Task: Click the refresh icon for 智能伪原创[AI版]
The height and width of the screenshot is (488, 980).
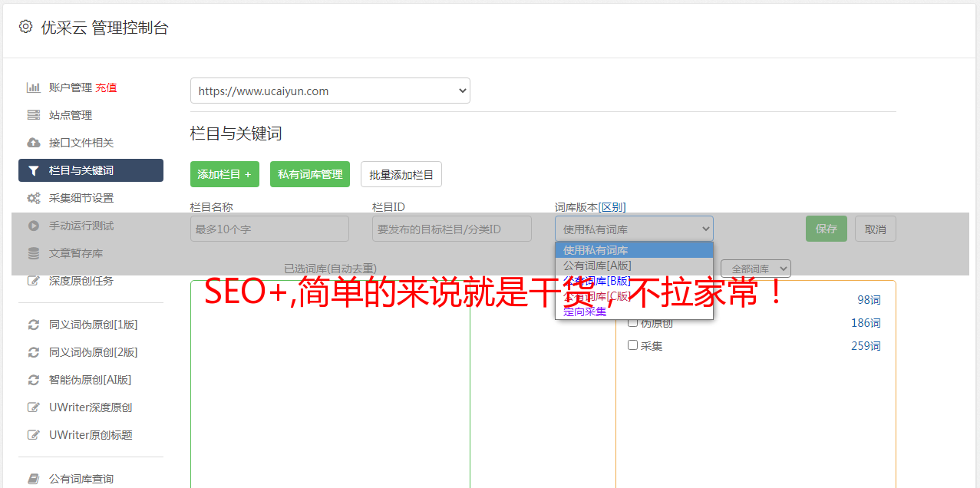Action: [34, 380]
